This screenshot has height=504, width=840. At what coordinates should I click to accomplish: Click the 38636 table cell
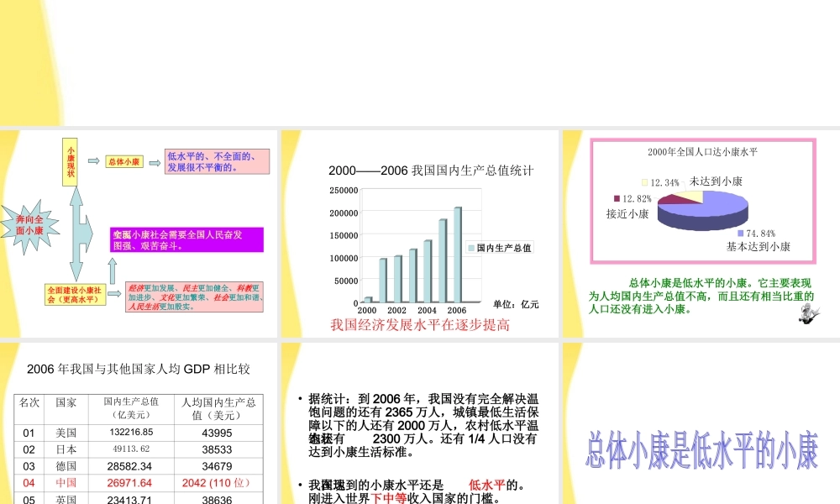(x=217, y=499)
